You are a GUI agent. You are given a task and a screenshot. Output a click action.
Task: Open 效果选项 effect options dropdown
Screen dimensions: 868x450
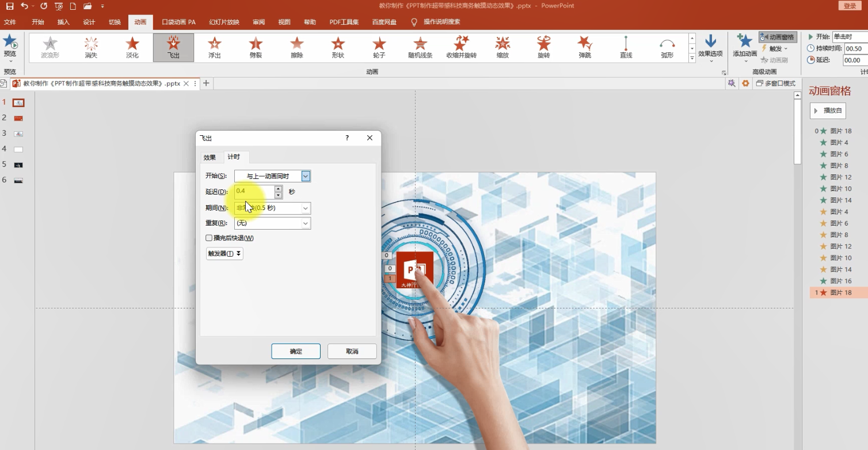click(710, 48)
